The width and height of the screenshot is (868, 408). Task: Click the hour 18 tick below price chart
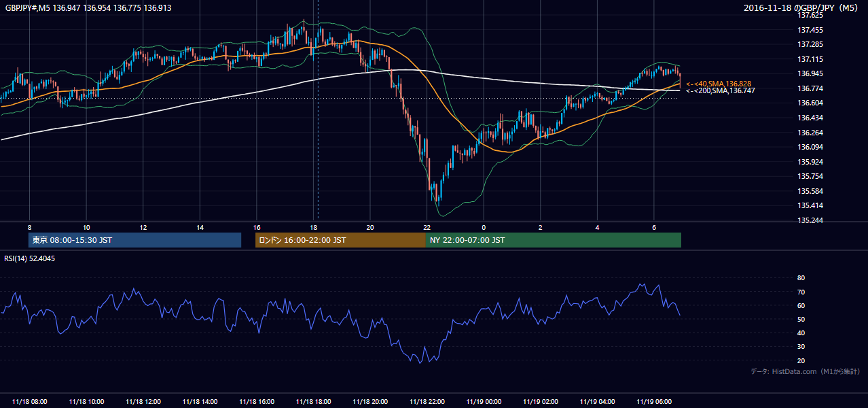click(x=313, y=227)
